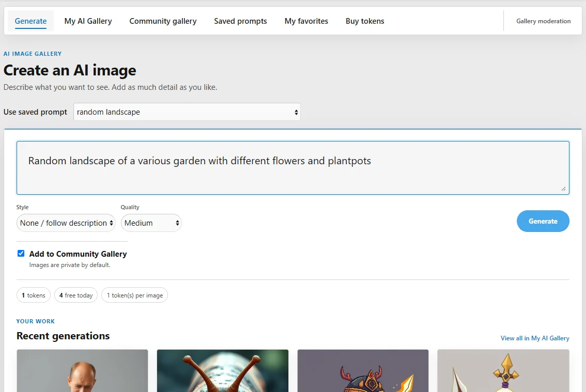Click the Add to Community Gallery label

(78, 254)
